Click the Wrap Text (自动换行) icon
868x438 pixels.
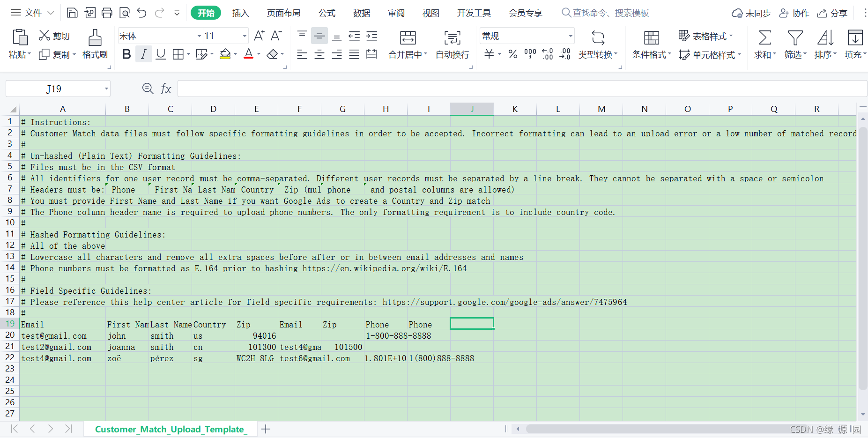point(453,37)
